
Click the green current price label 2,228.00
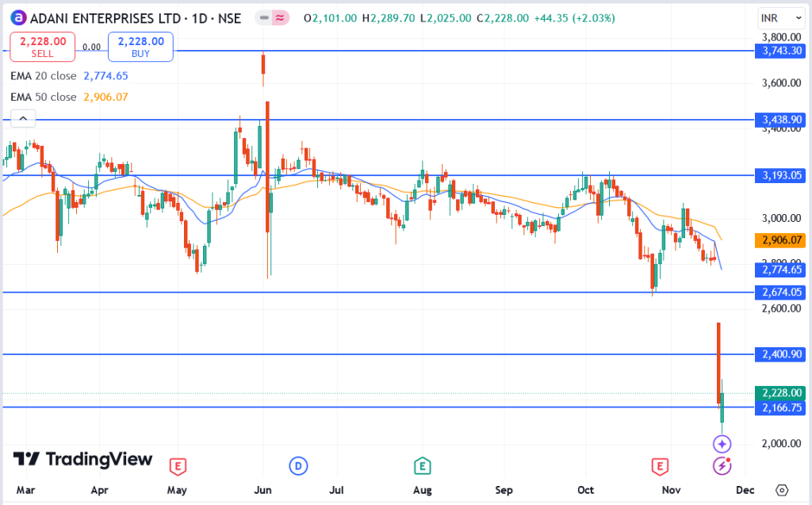(x=780, y=393)
